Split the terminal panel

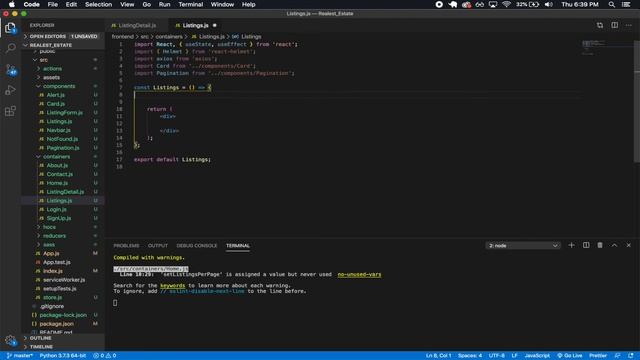tap(586, 245)
